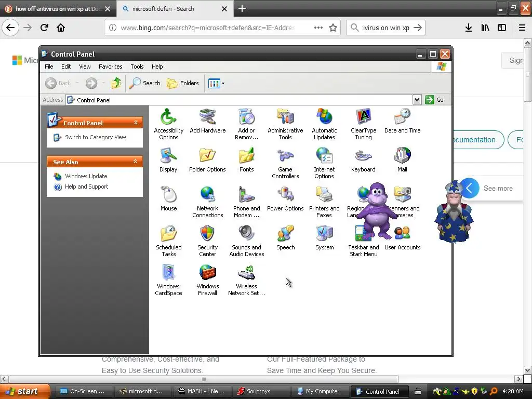This screenshot has height=399, width=532.
Task: Click the Search toolbar button
Action: pyautogui.click(x=145, y=83)
